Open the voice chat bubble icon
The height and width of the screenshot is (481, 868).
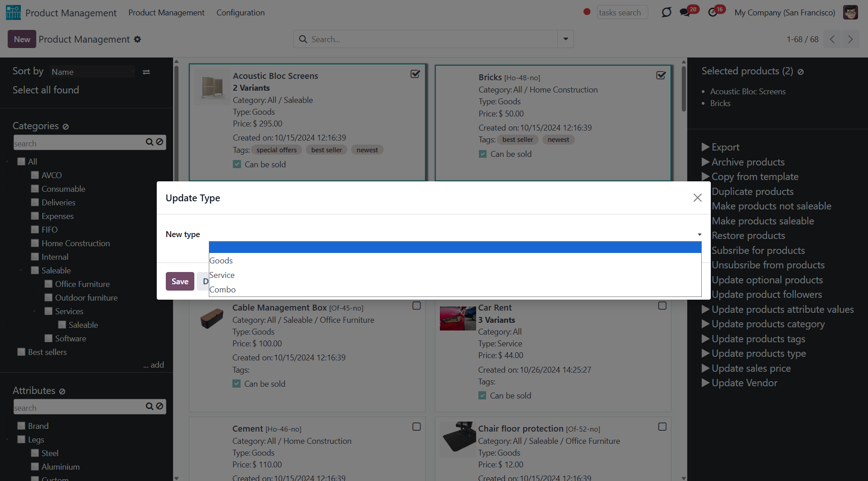[666, 12]
